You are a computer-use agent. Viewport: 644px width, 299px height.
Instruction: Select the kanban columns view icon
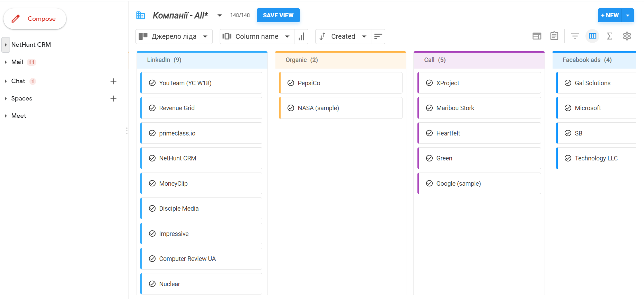[x=592, y=36]
